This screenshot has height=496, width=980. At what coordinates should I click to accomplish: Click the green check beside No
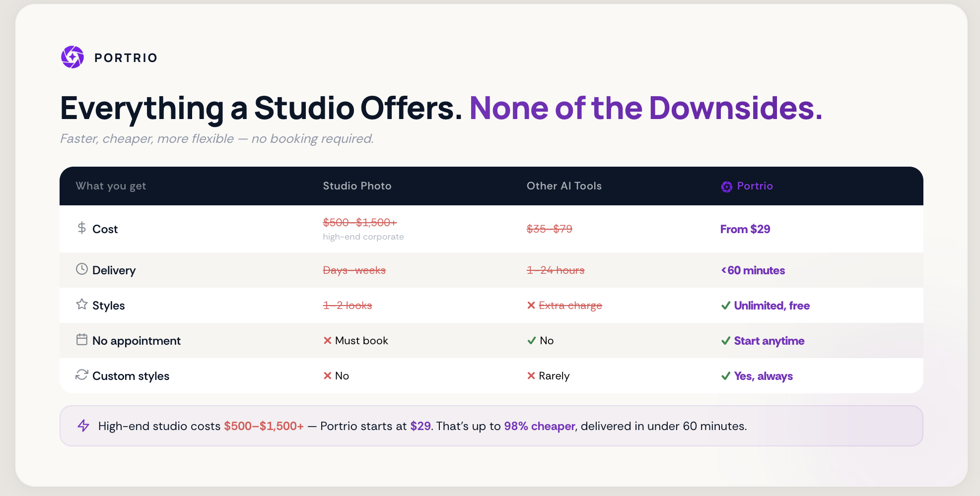[x=532, y=340]
